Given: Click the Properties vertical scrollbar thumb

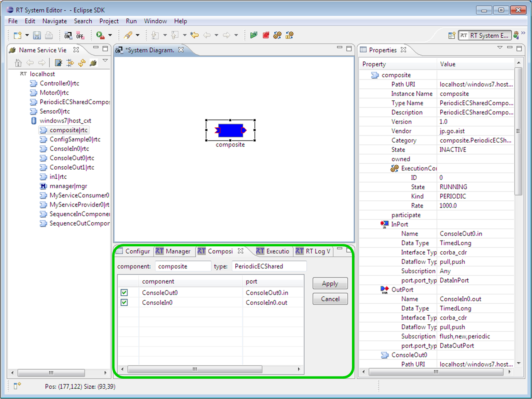Looking at the screenshot, I should tap(518, 131).
